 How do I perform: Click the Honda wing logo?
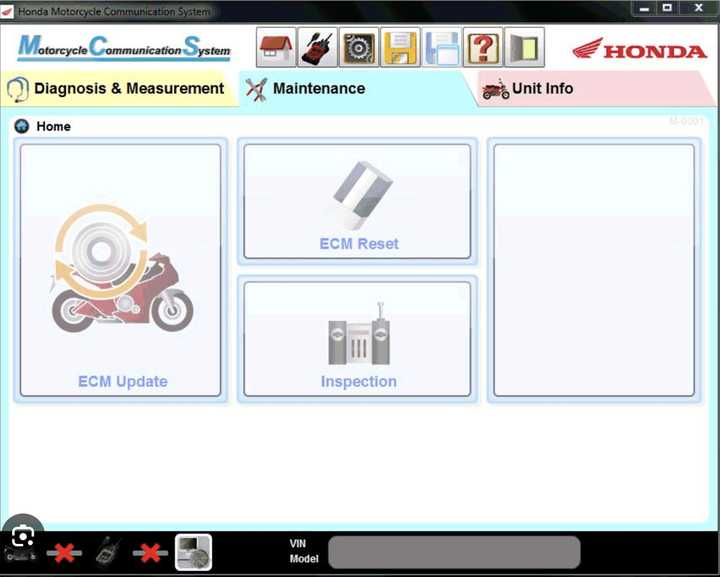[x=640, y=49]
